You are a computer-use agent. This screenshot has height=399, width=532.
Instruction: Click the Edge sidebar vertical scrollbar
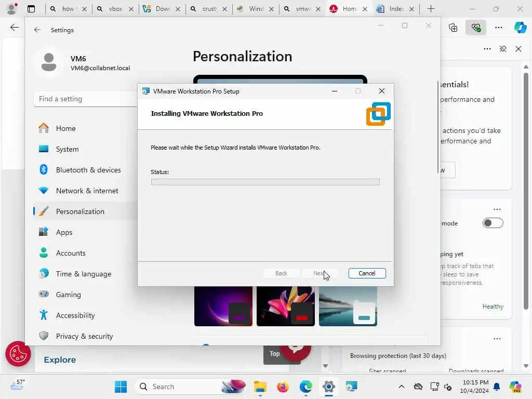526,190
